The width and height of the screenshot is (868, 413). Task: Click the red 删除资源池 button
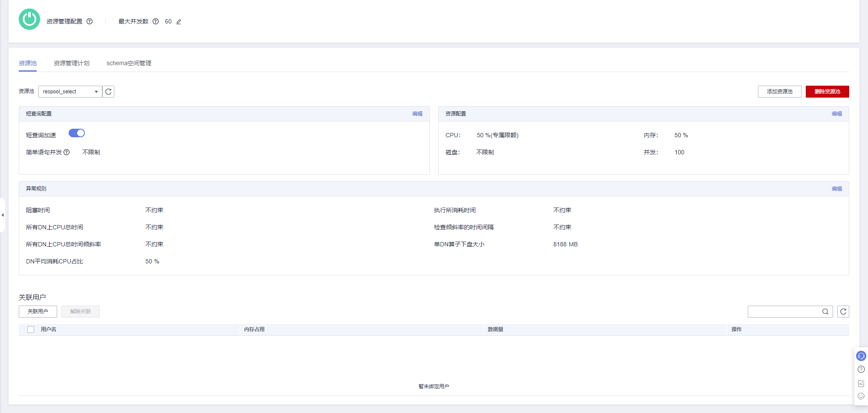pos(827,92)
